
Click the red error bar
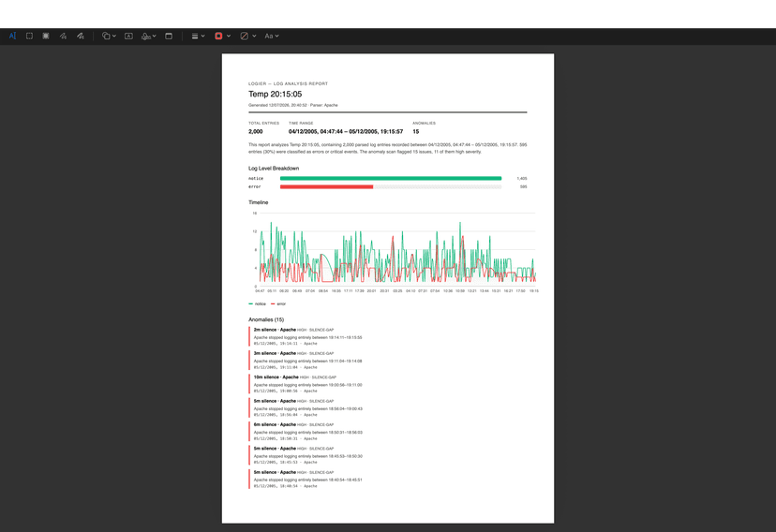pyautogui.click(x=327, y=186)
